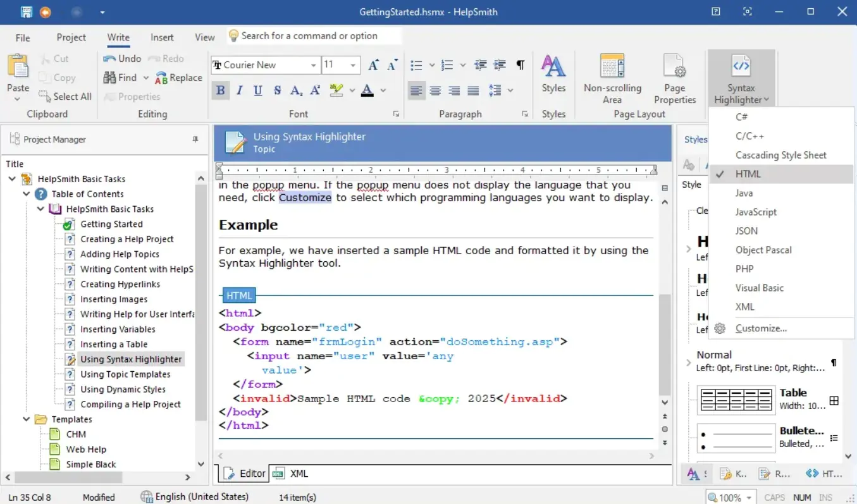Open font color dropdown arrow
Image resolution: width=857 pixels, height=504 pixels.
pyautogui.click(x=383, y=90)
